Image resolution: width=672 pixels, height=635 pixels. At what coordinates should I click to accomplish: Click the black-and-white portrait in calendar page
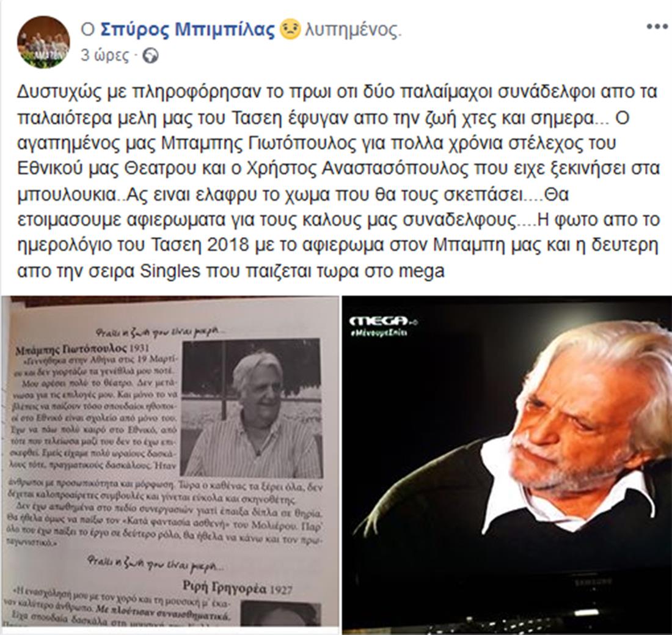251,409
